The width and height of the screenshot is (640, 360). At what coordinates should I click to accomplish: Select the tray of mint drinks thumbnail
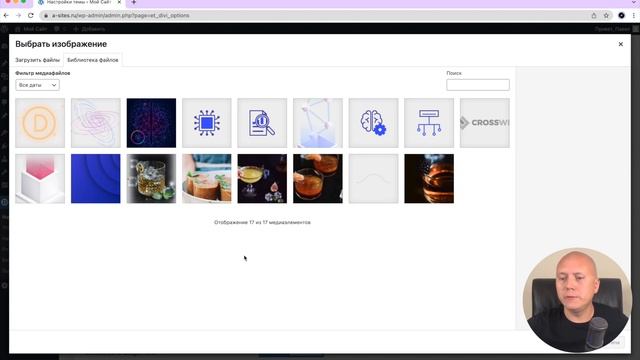coord(207,178)
